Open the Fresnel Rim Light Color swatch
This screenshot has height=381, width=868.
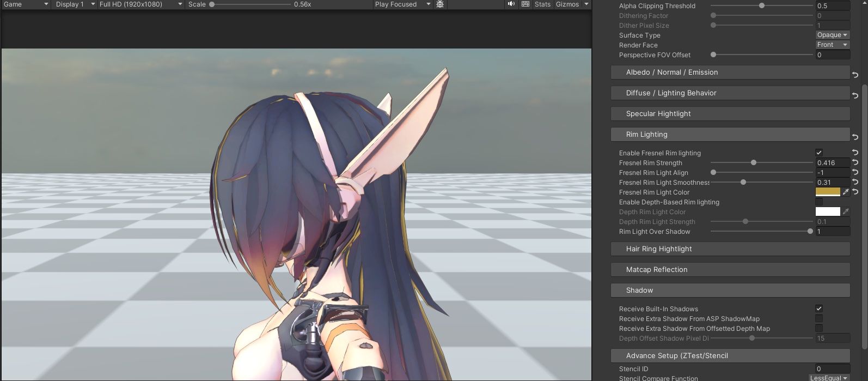click(x=827, y=192)
